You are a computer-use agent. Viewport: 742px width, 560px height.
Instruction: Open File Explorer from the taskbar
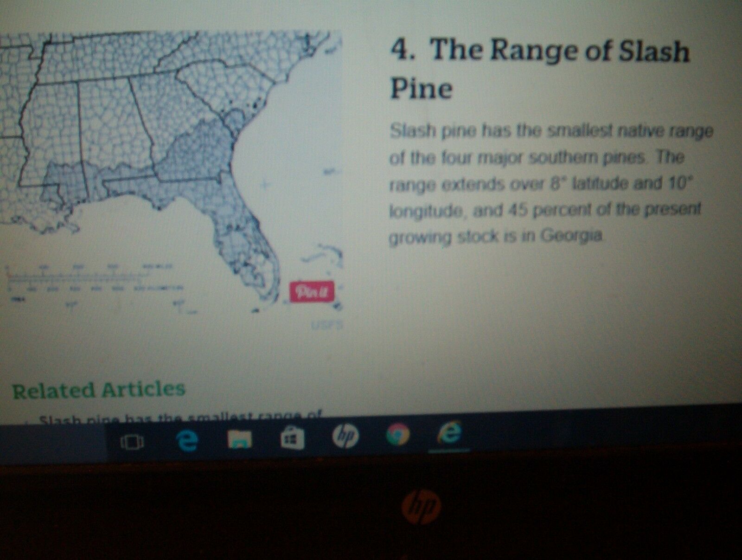click(239, 439)
